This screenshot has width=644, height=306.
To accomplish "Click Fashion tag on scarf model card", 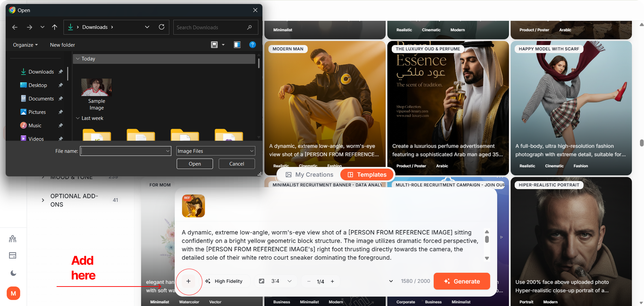I will pos(581,166).
